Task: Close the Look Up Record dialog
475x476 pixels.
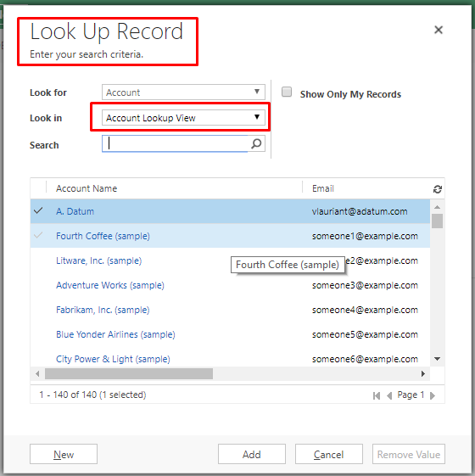Action: [439, 30]
